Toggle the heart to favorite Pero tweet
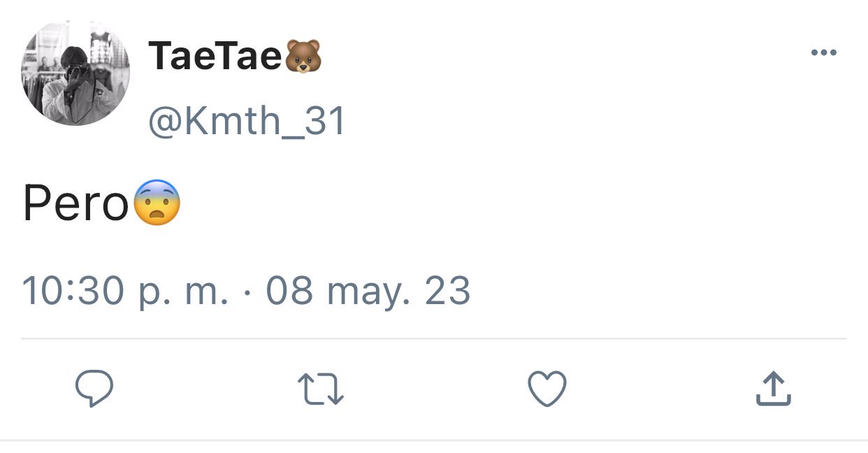Screen dimensions: 868x453 pyautogui.click(x=547, y=389)
